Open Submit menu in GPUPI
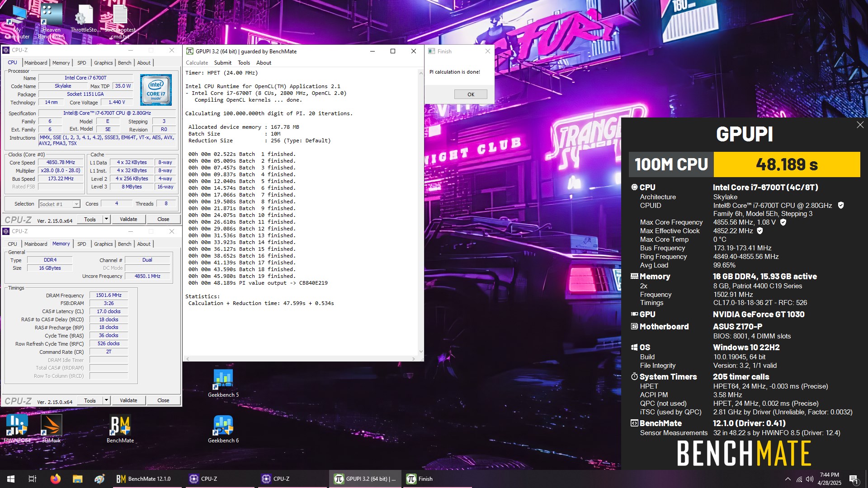868x488 pixels. 223,63
